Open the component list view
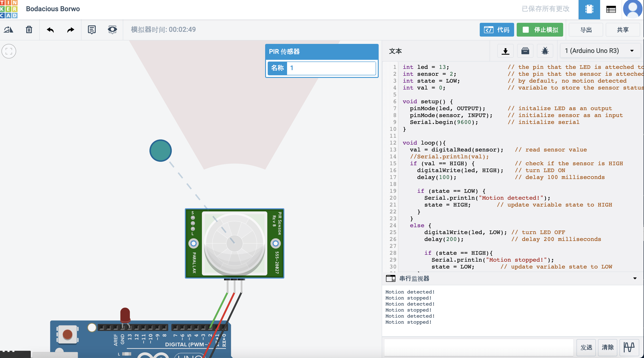 pyautogui.click(x=611, y=9)
